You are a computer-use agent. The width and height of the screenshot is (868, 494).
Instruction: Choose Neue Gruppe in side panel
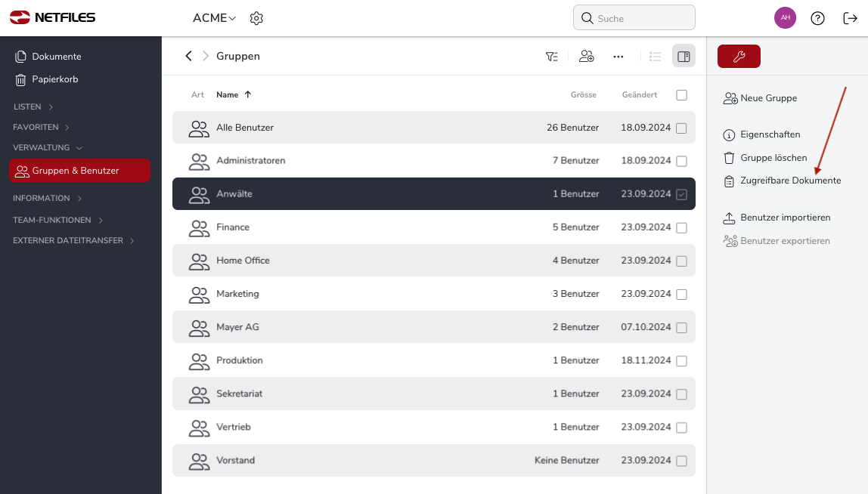(760, 98)
